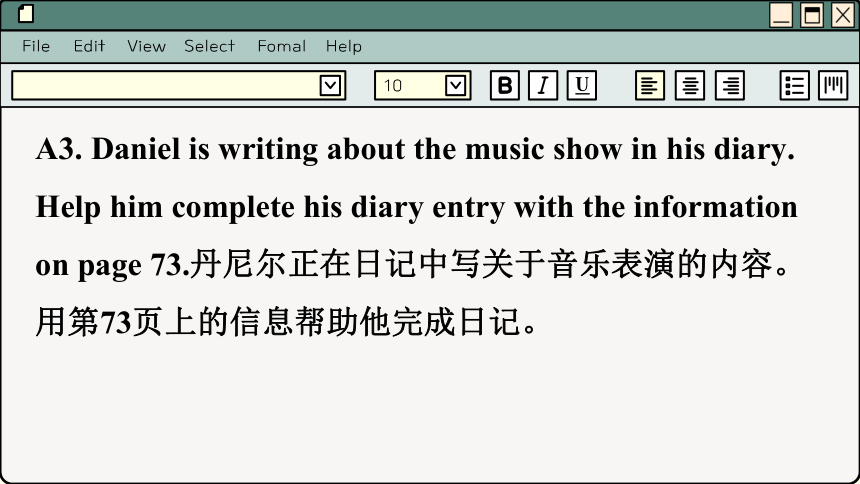Open the font name dropdown arrow

tap(330, 86)
